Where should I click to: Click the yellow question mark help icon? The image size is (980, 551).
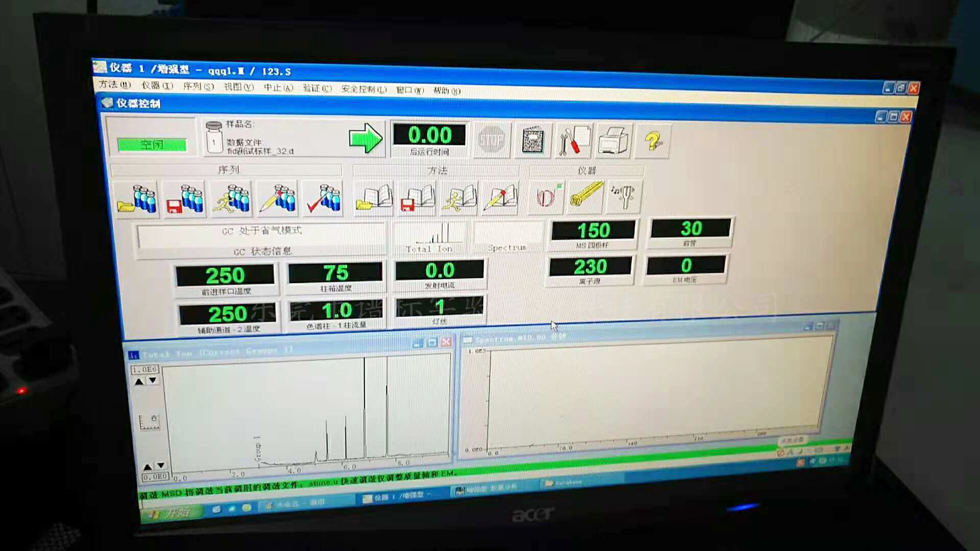(x=653, y=140)
